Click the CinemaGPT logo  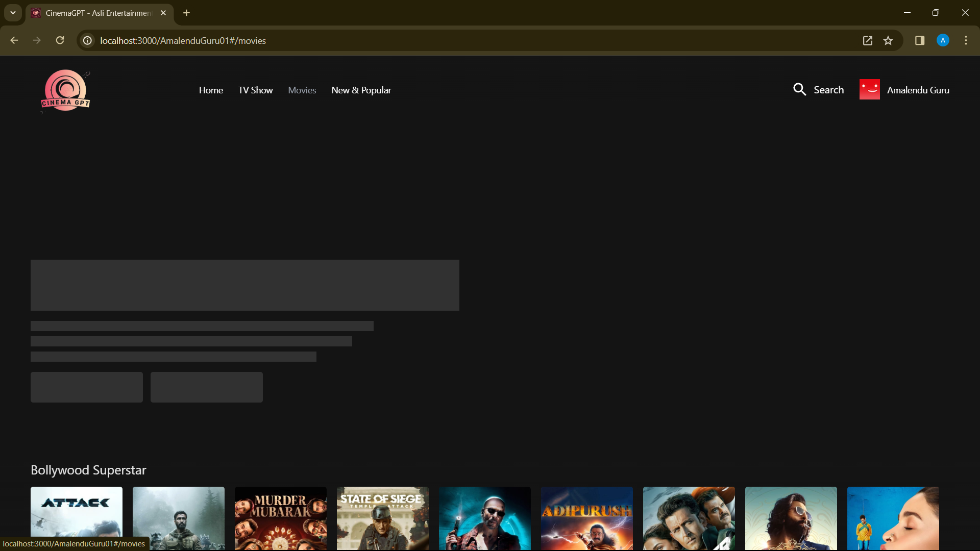[x=65, y=91]
